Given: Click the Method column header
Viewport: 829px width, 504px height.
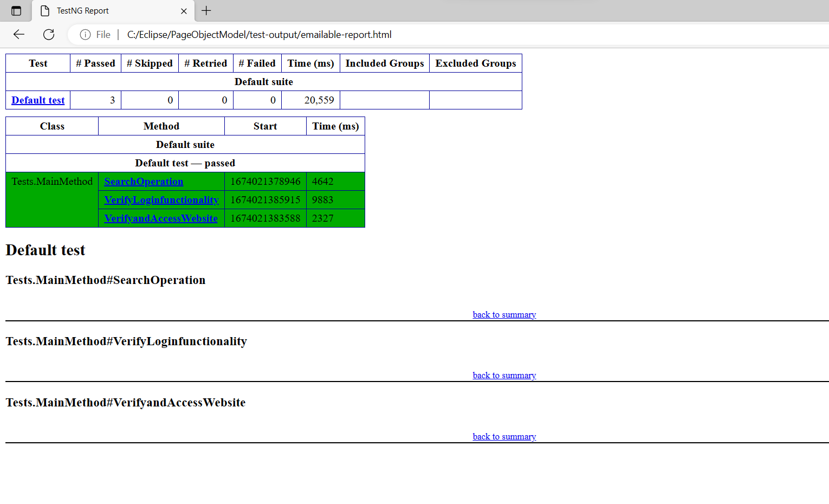Looking at the screenshot, I should (161, 126).
